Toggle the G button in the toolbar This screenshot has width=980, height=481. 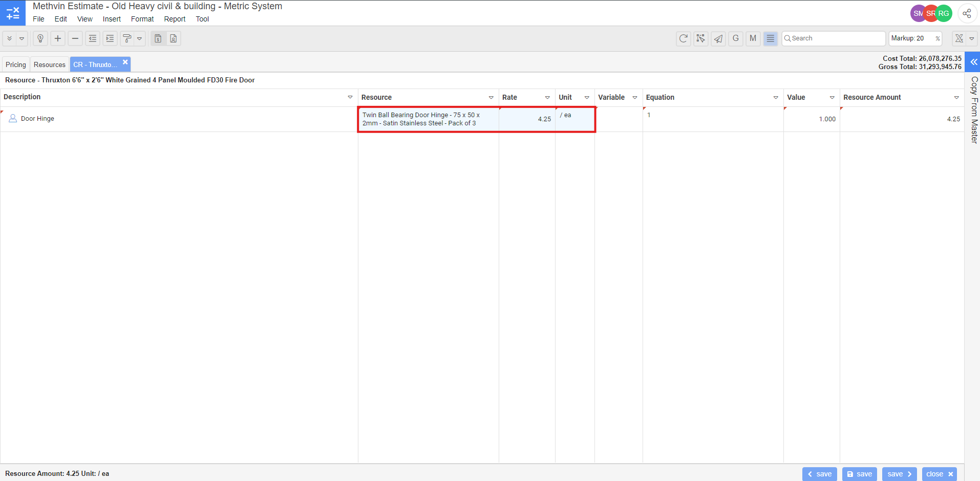coord(736,38)
